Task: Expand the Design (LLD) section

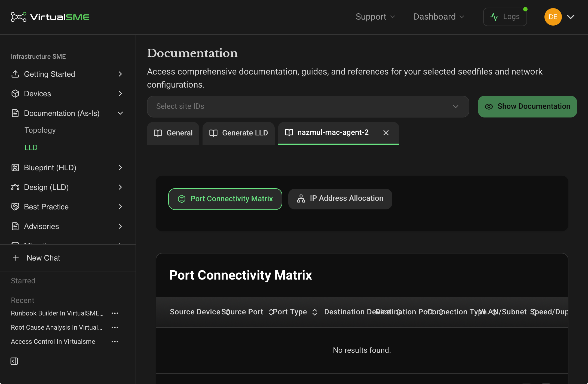Action: click(120, 187)
